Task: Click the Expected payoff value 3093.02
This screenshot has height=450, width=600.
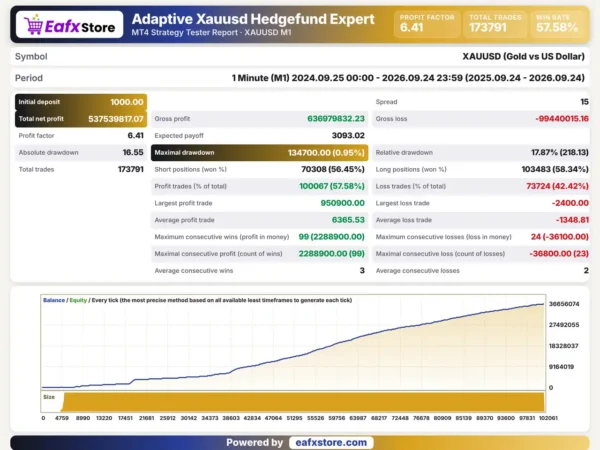Action: 348,135
